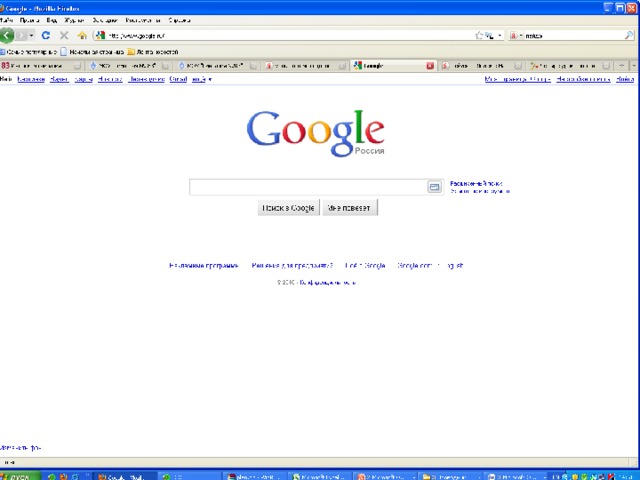Click the grey Stop loading X icon
Image resolution: width=640 pixels, height=480 pixels.
tap(64, 36)
